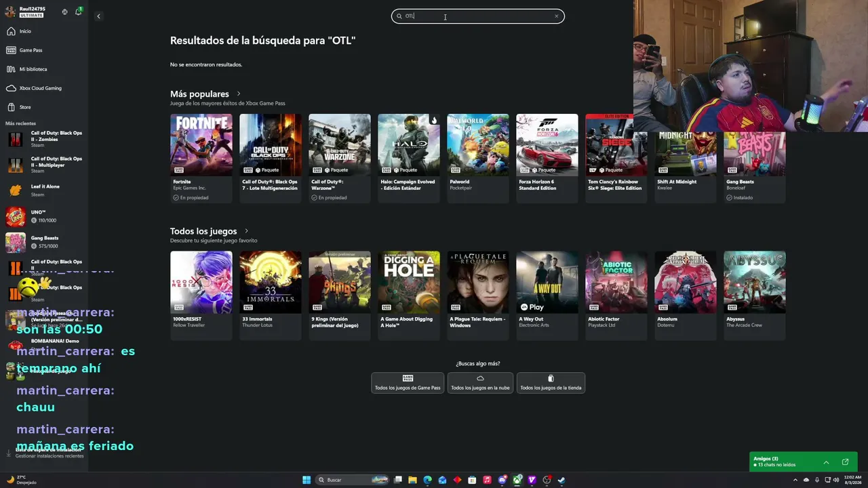Image resolution: width=868 pixels, height=488 pixels.
Task: Open the Palworld game card
Action: coord(477,158)
